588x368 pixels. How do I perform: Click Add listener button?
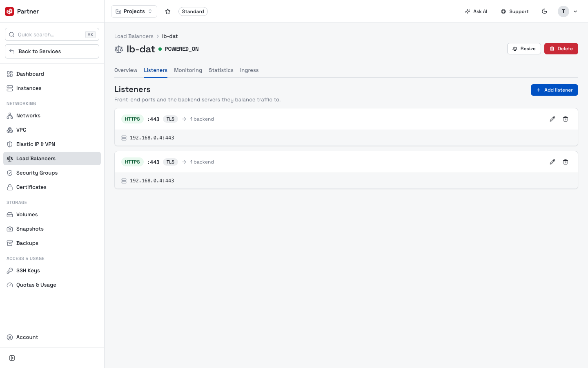point(555,90)
